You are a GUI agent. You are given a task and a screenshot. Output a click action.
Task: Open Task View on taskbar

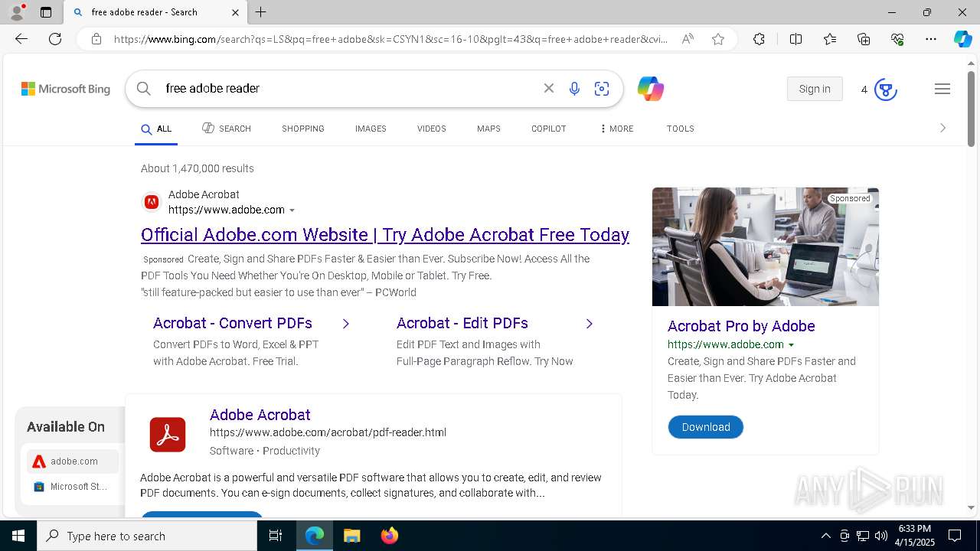276,536
